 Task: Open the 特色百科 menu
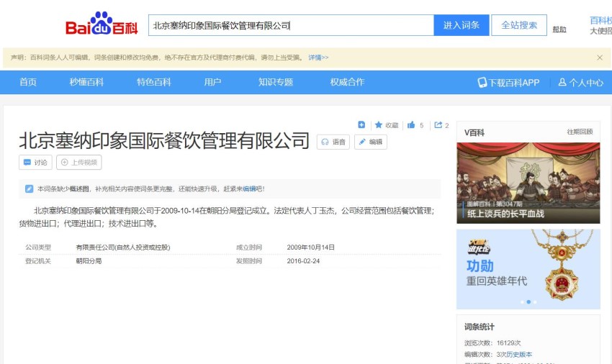(x=154, y=82)
